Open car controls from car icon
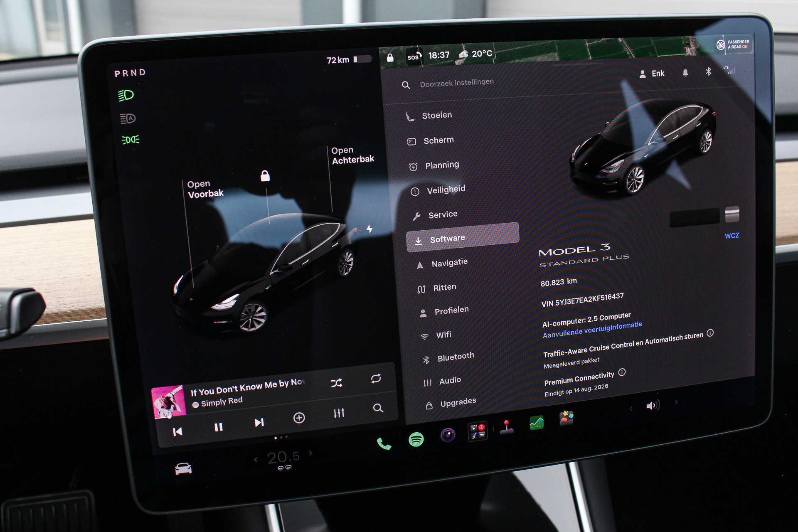The height and width of the screenshot is (532, 798). (183, 469)
